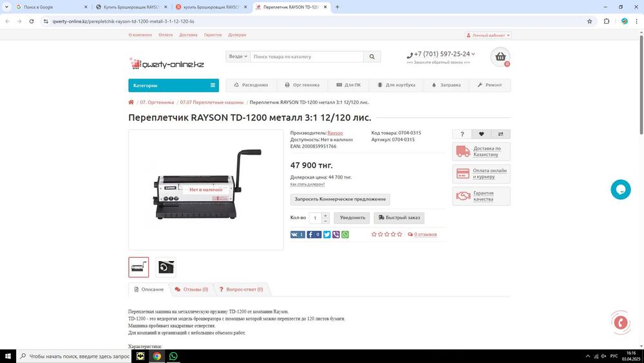Open Оплата онлайн и курьеру link
Viewport: 644px width, 363px height.
point(481,173)
